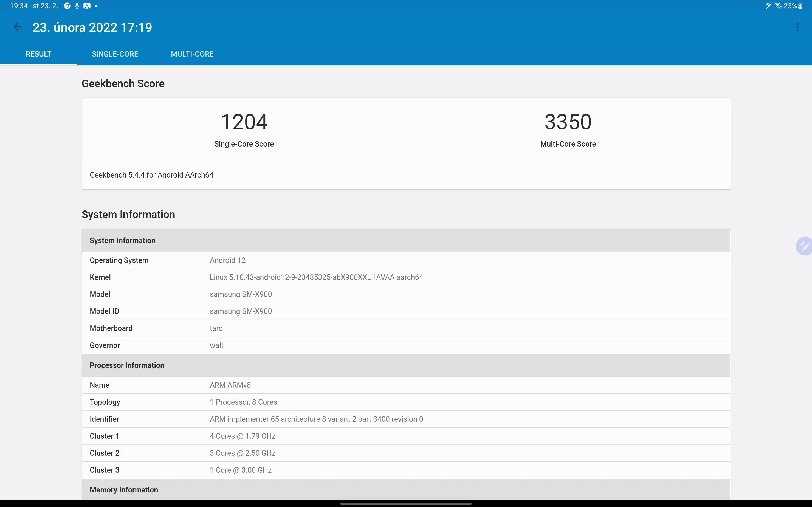Viewport: 812px width, 507px height.
Task: Tap the Motherboard row label
Action: pyautogui.click(x=111, y=328)
